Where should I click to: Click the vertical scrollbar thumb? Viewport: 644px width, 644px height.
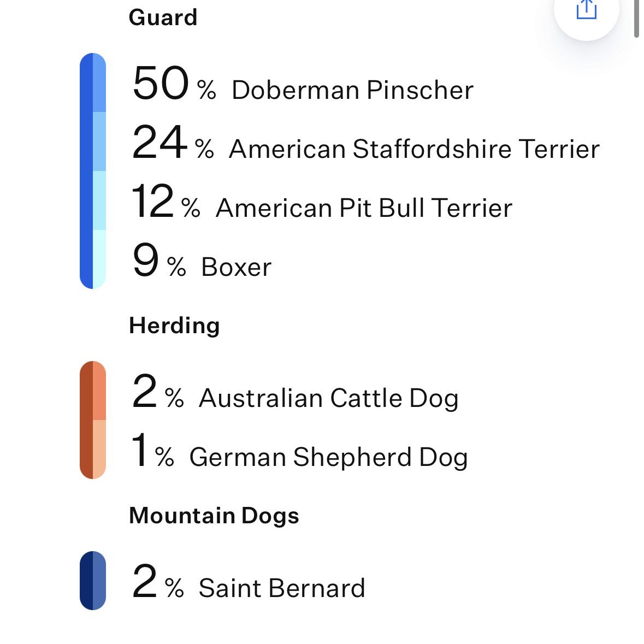(x=636, y=17)
